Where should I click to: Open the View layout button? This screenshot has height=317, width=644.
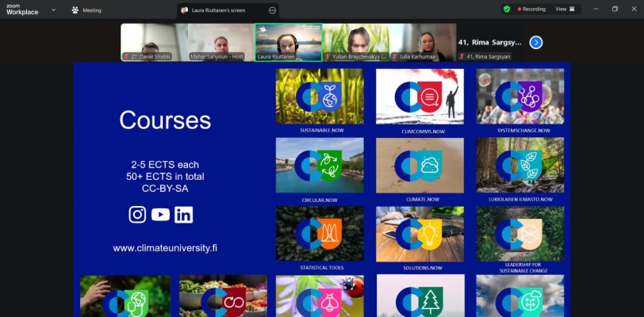pyautogui.click(x=565, y=9)
